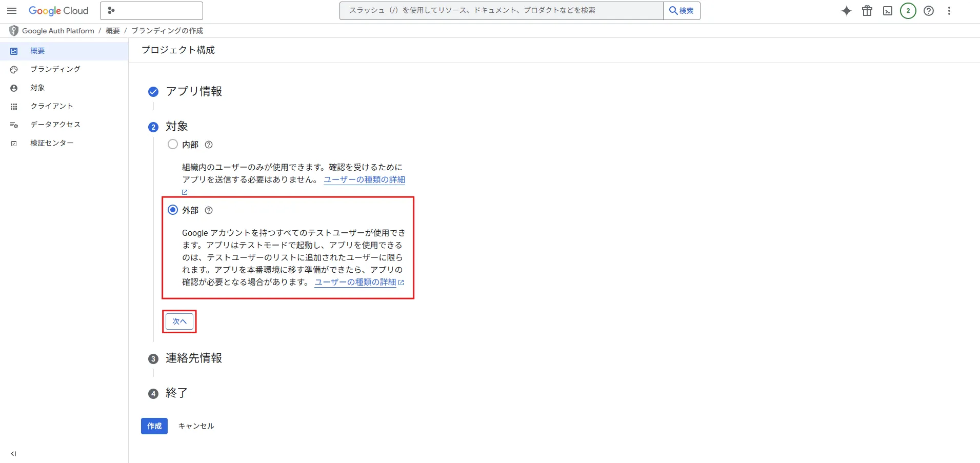Expand the completed アプリ情報 step

[x=194, y=91]
